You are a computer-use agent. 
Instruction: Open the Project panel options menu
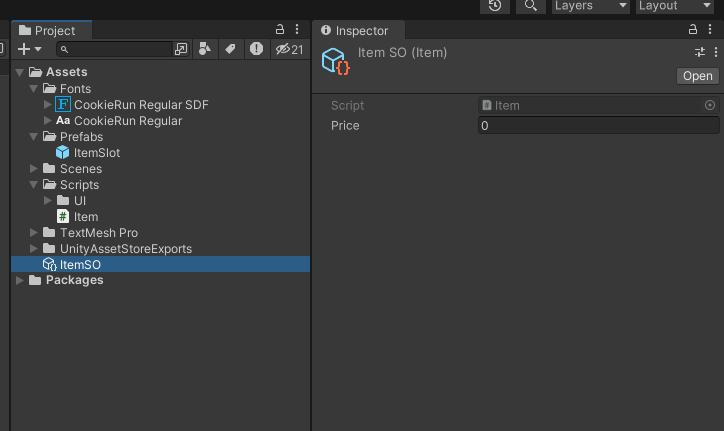[x=297, y=30]
